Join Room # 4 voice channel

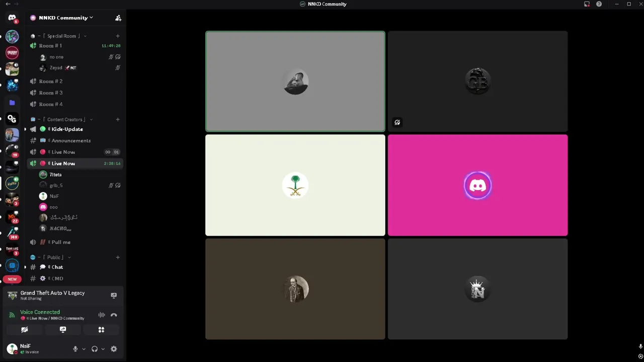74,105
